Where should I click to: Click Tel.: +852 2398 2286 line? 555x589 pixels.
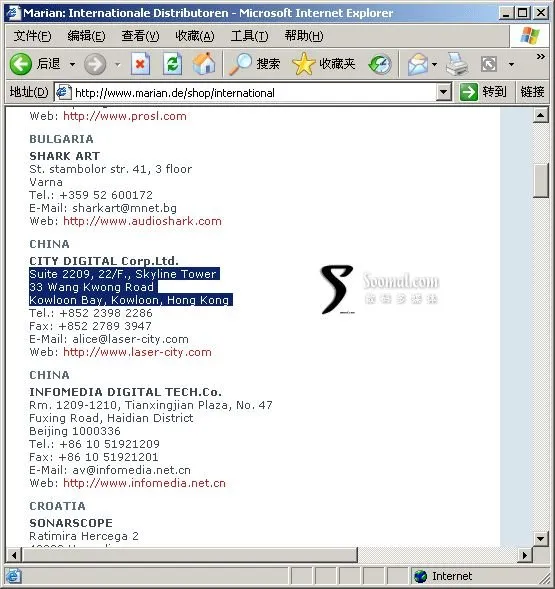tap(91, 313)
